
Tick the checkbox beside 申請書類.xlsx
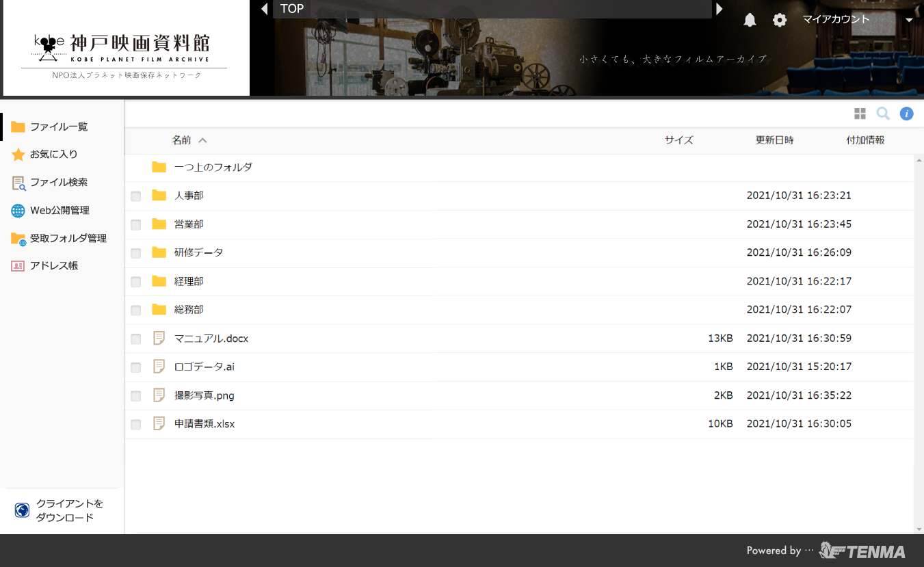[136, 425]
